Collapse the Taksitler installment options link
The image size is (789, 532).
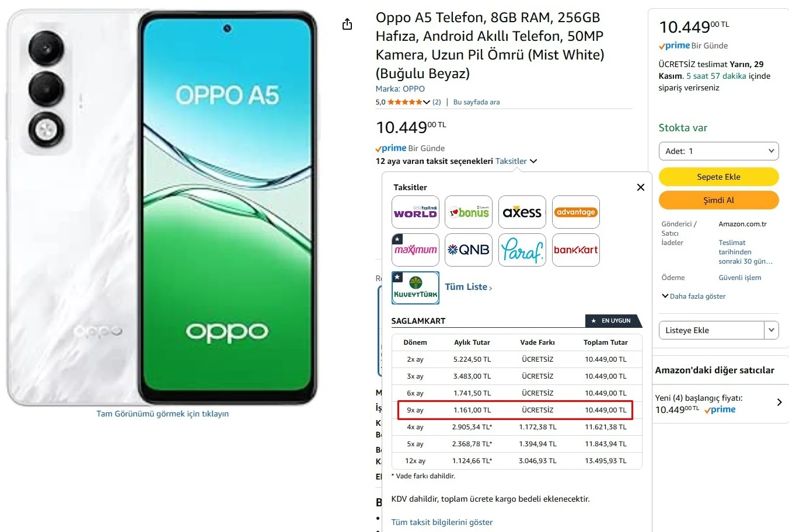click(516, 161)
